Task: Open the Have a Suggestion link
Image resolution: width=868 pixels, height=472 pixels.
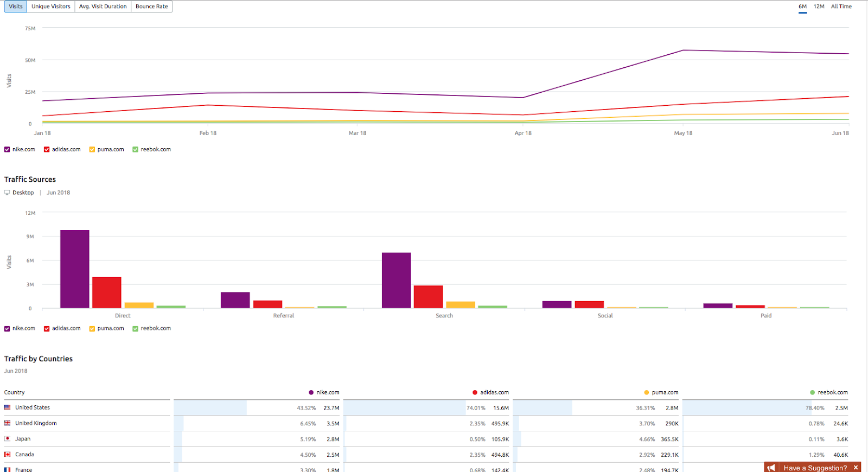Action: [815, 468]
